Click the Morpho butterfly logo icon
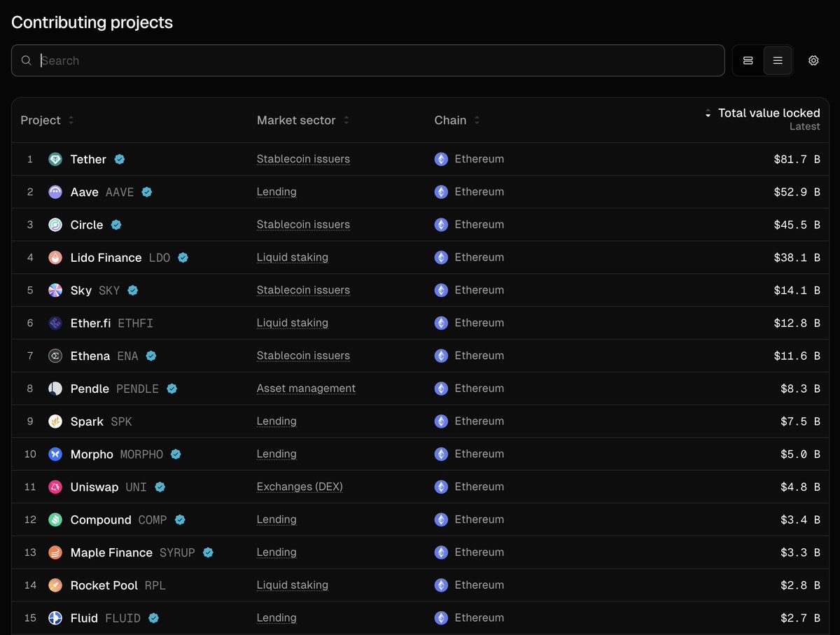The width and height of the screenshot is (840, 635). tap(55, 454)
